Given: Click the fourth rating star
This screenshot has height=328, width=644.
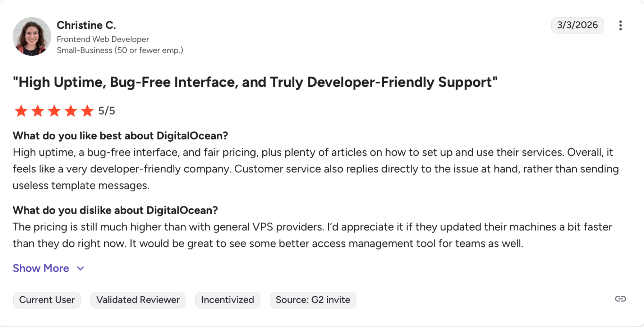Looking at the screenshot, I should [x=71, y=111].
